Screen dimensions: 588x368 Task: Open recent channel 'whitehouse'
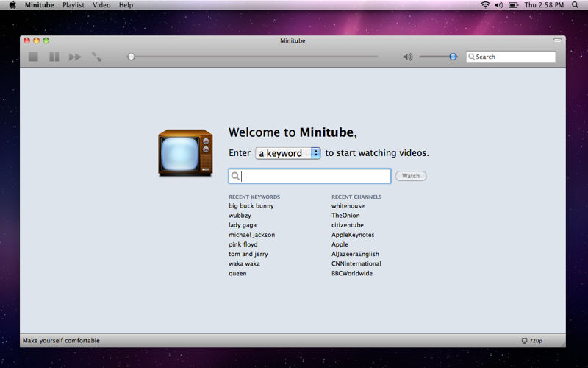[348, 206]
